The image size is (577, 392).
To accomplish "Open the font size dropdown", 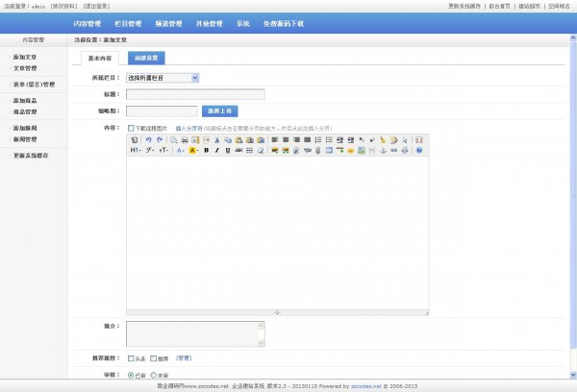I will tap(163, 150).
